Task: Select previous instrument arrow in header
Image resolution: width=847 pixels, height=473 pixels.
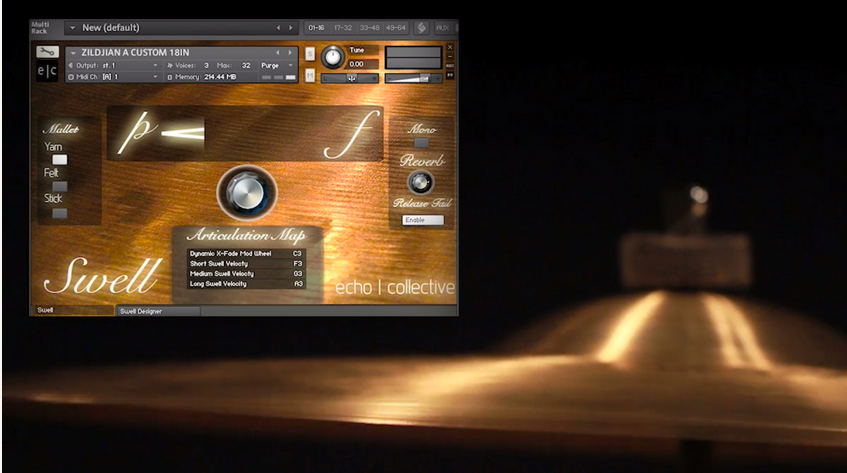Action: point(278,53)
